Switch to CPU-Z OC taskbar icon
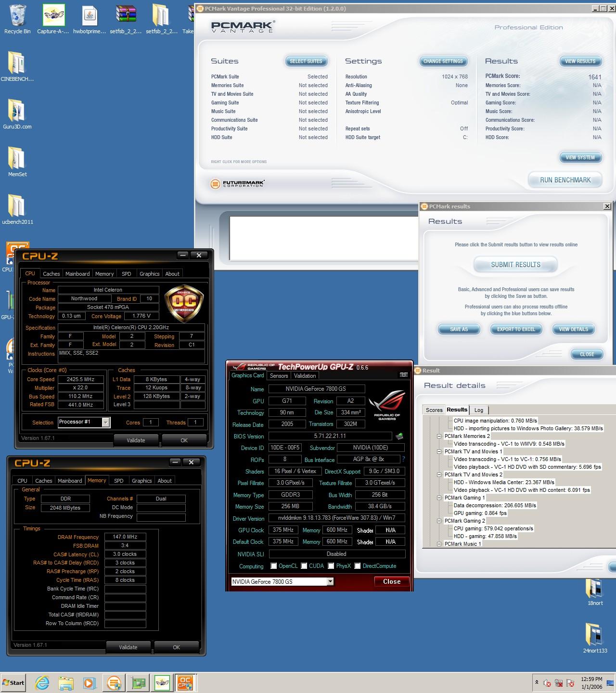This screenshot has width=616, height=693. click(186, 682)
